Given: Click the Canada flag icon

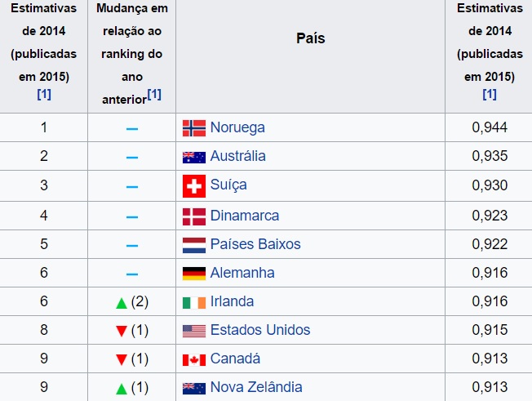Looking at the screenshot, I should (x=194, y=360).
